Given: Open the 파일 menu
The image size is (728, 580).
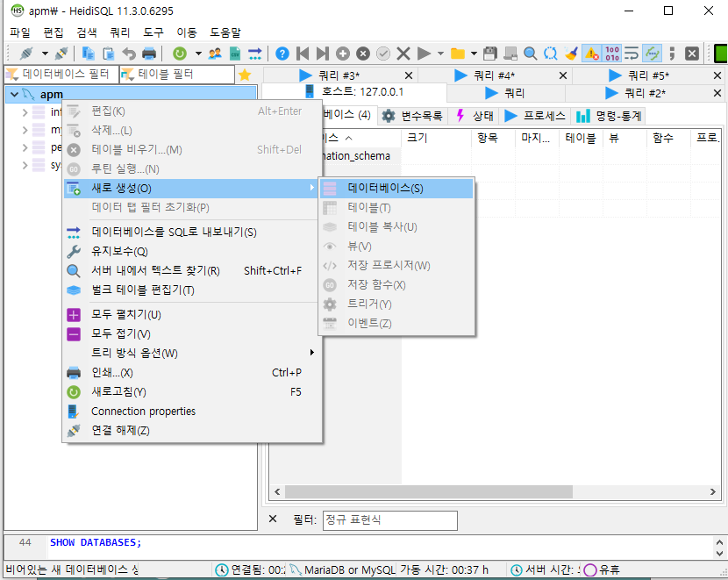Looking at the screenshot, I should point(20,32).
